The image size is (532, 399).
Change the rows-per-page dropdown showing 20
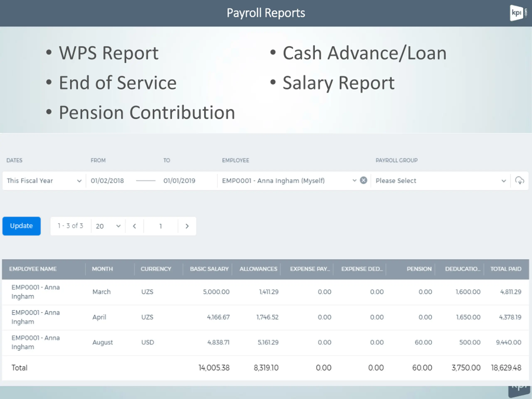click(108, 226)
